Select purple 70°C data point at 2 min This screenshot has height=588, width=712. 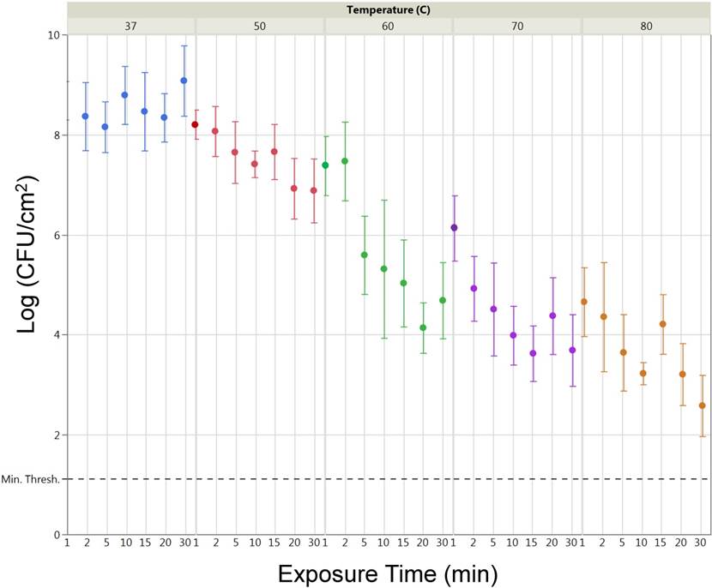474,288
